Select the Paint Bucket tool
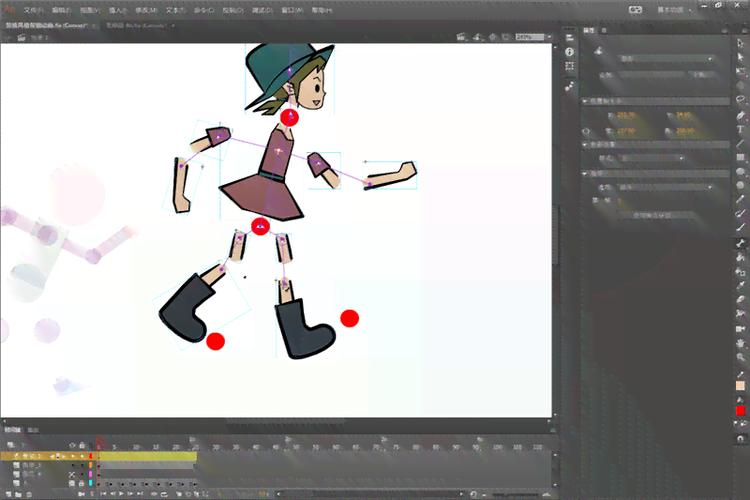Screen dimensions: 750x500 [740, 257]
